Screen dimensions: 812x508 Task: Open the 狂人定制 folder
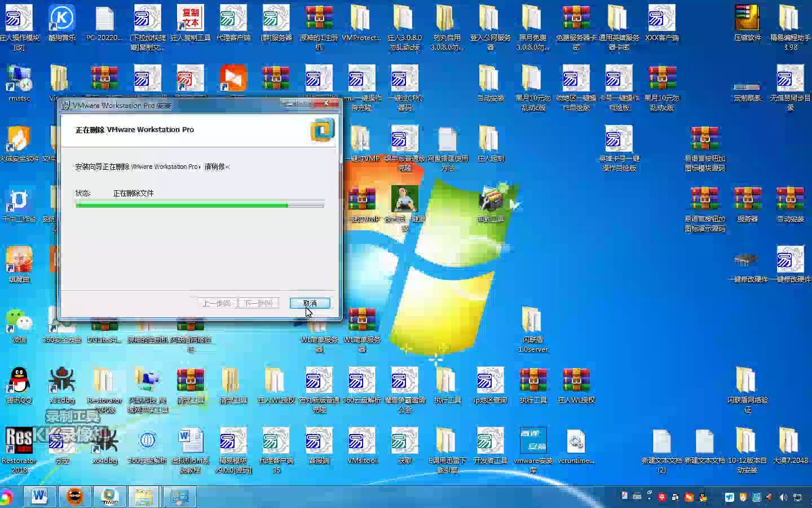490,144
